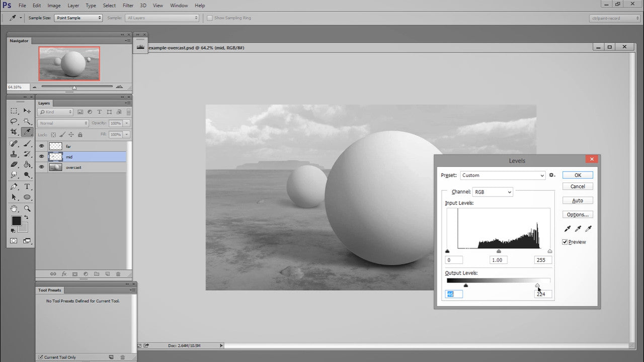Select the Type tool
Viewport: 644px width, 362px height.
point(28,187)
